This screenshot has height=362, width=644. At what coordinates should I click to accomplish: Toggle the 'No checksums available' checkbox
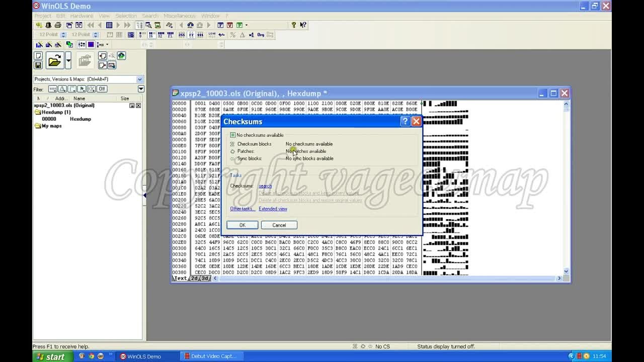click(x=232, y=135)
